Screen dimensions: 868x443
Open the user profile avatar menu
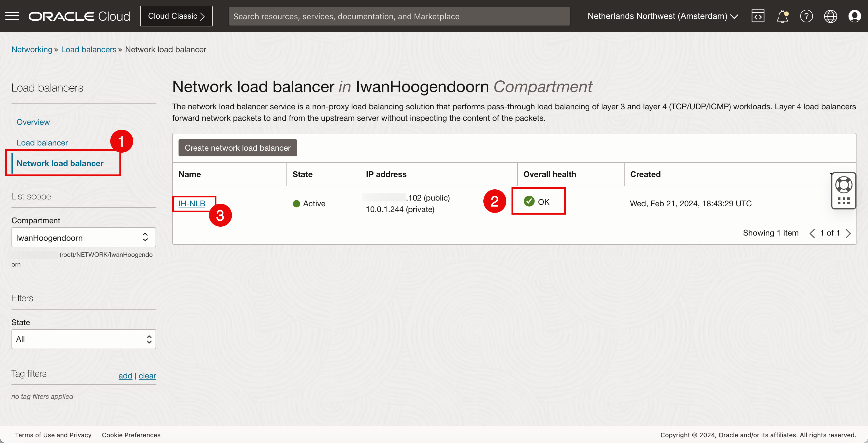[x=855, y=16]
